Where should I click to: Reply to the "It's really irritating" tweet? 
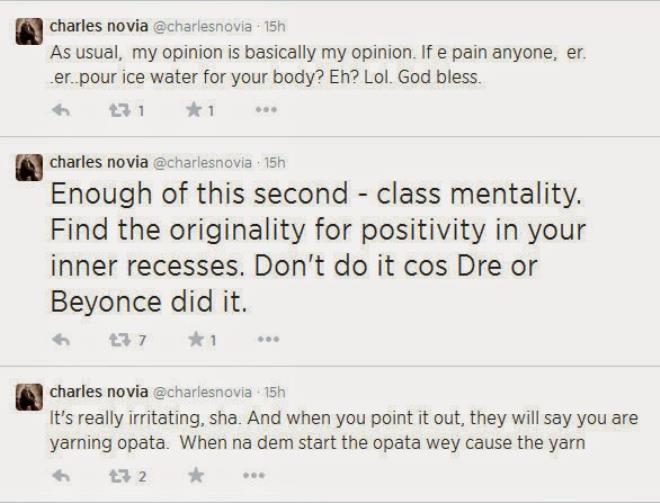[x=61, y=476]
